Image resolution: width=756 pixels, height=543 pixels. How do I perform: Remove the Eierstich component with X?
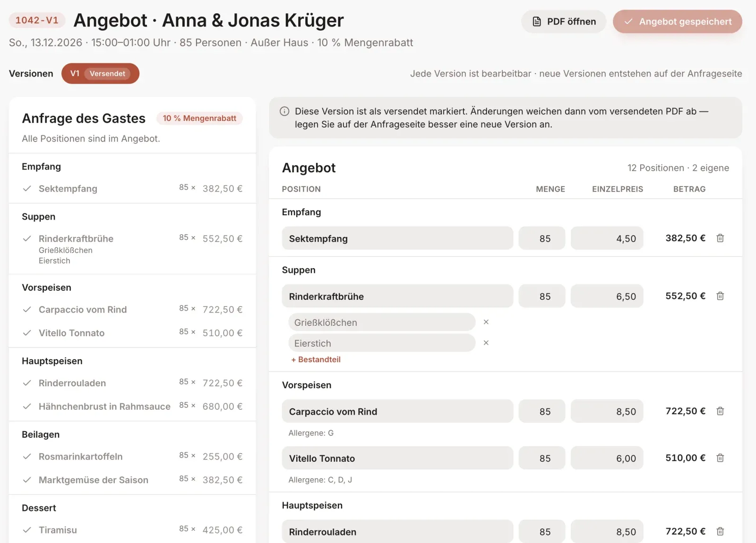[x=486, y=343]
